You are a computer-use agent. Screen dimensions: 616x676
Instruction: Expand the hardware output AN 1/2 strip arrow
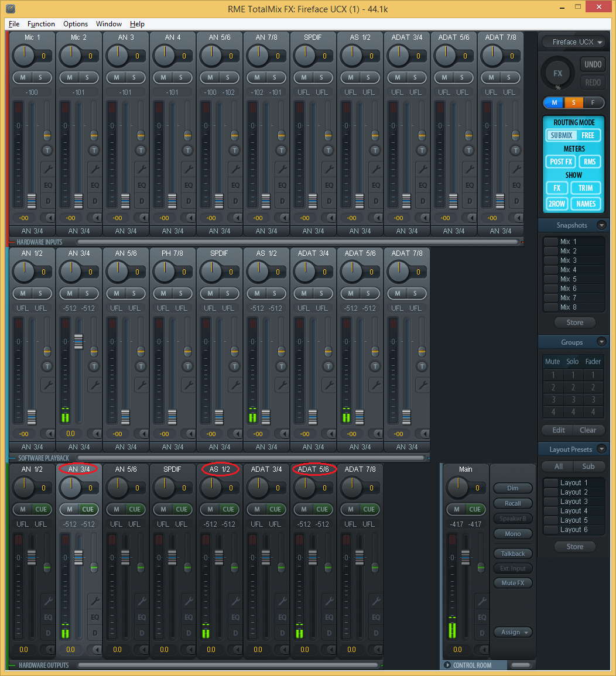pyautogui.click(x=50, y=650)
